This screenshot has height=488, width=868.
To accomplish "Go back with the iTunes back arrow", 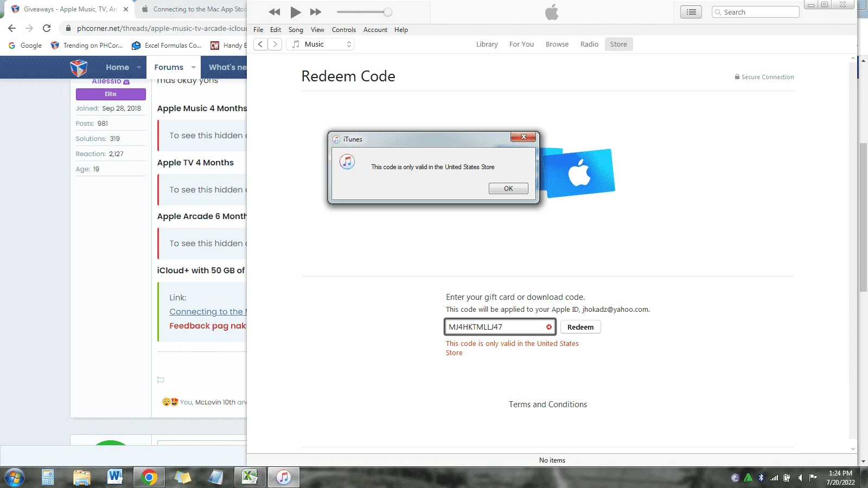I will coord(260,44).
